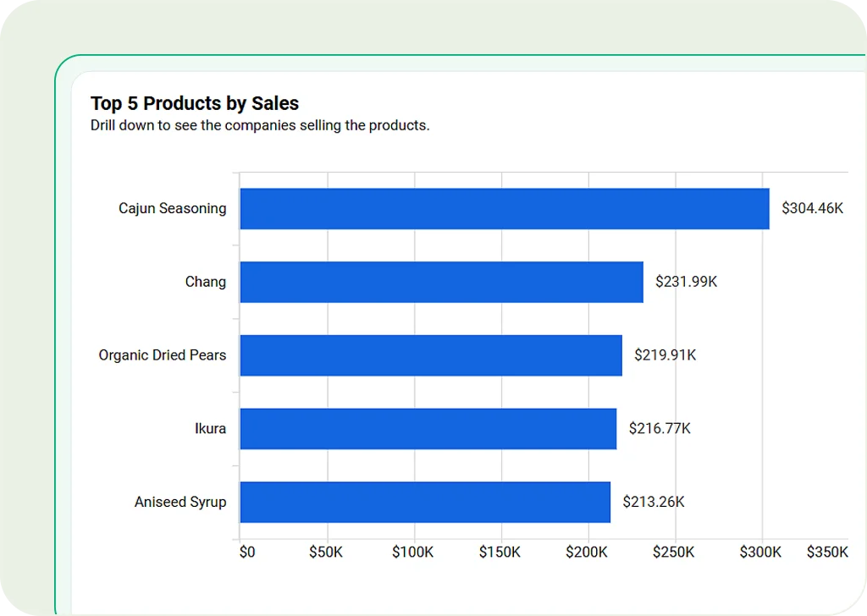Click the drill down subtitle text

pos(260,126)
